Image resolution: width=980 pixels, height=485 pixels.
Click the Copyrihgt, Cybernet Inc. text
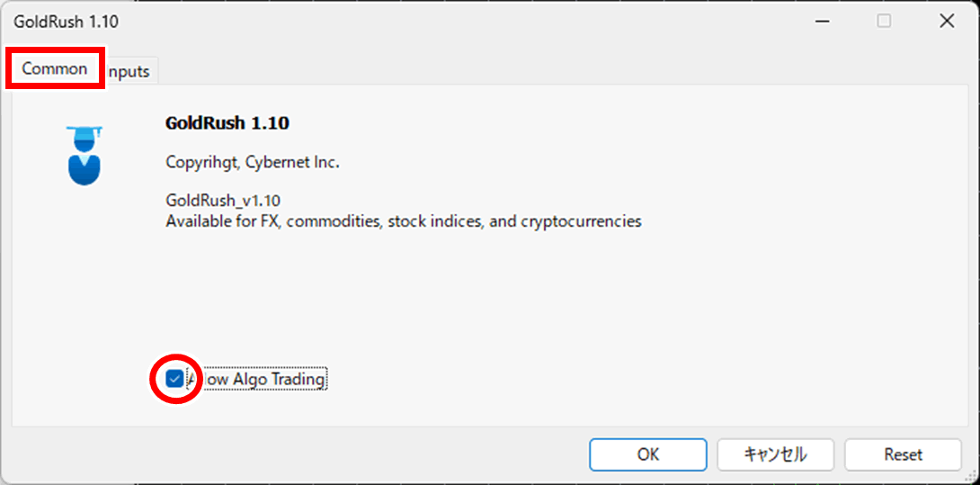pos(253,163)
